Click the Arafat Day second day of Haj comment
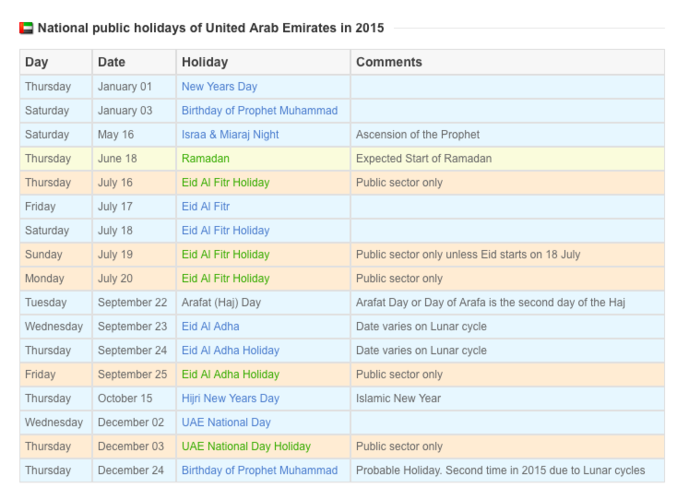Viewport: 677px width, 500px height. 490,302
